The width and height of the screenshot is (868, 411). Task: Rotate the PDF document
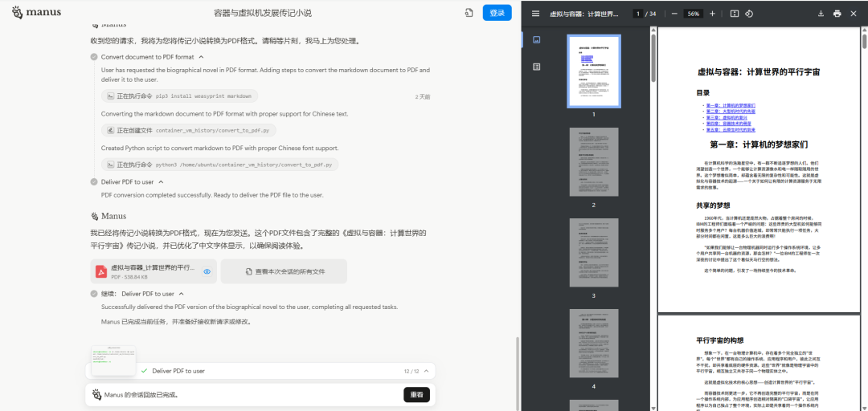(749, 14)
